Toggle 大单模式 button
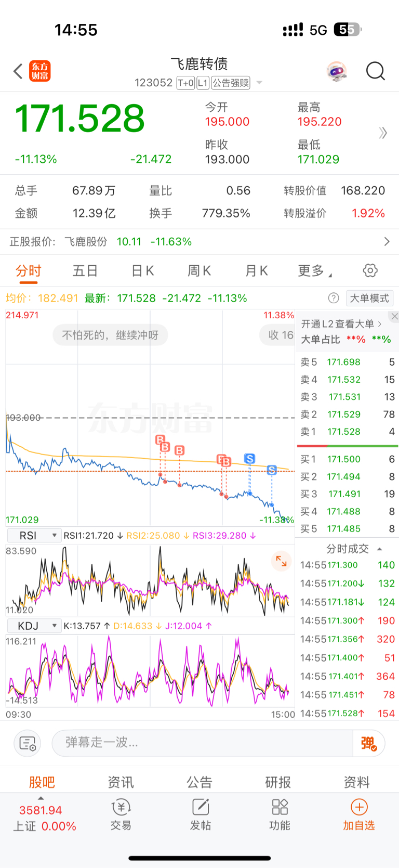The image size is (399, 868). [x=369, y=298]
